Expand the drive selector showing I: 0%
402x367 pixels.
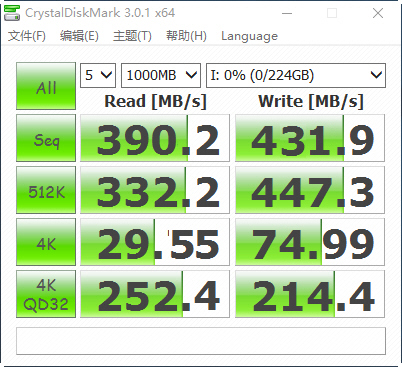click(296, 75)
